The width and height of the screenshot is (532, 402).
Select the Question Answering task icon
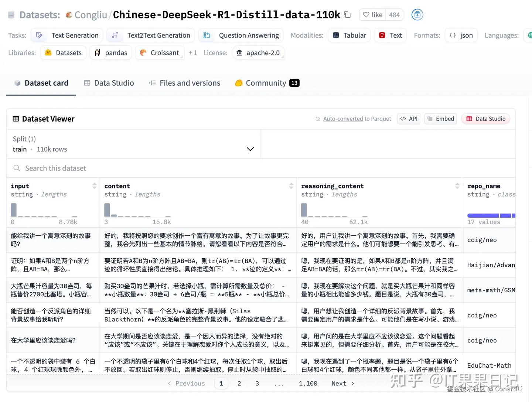[207, 35]
